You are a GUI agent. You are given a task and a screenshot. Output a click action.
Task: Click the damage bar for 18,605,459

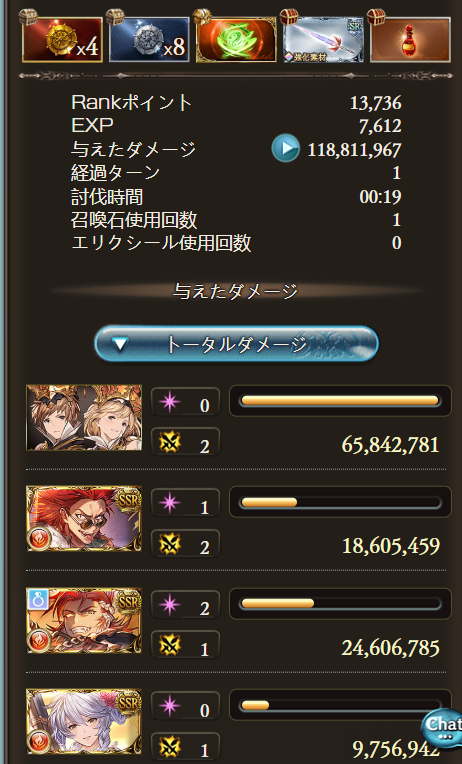click(340, 502)
